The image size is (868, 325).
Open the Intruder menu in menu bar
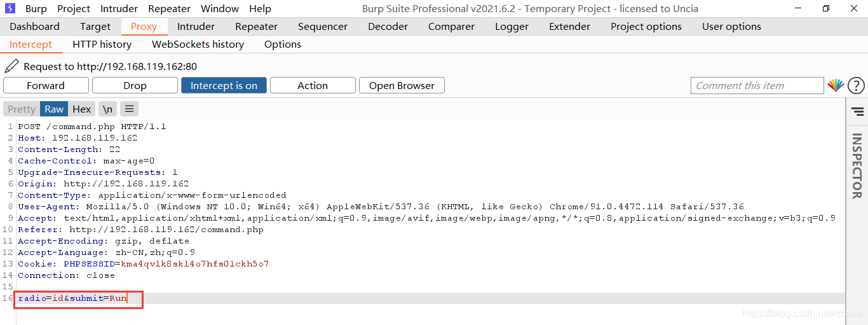119,8
